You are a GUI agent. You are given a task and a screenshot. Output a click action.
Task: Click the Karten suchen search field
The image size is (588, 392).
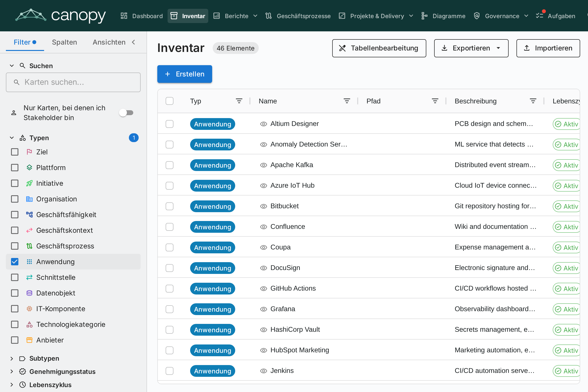73,82
